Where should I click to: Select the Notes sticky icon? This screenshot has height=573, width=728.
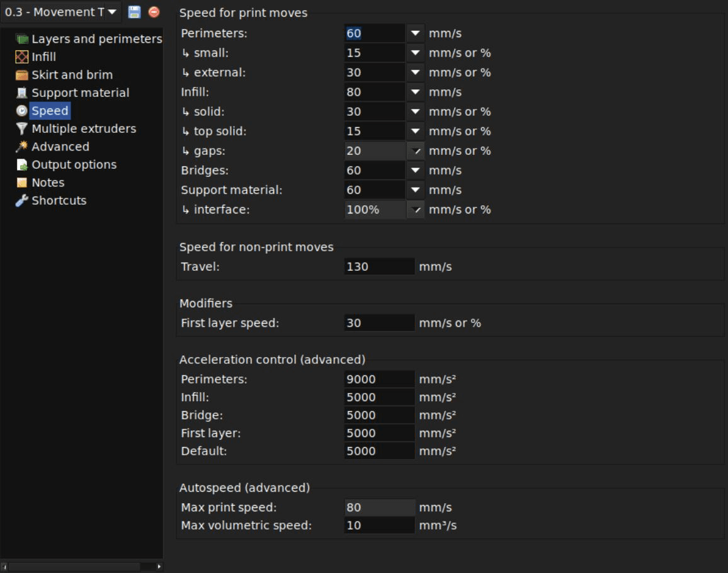(22, 183)
